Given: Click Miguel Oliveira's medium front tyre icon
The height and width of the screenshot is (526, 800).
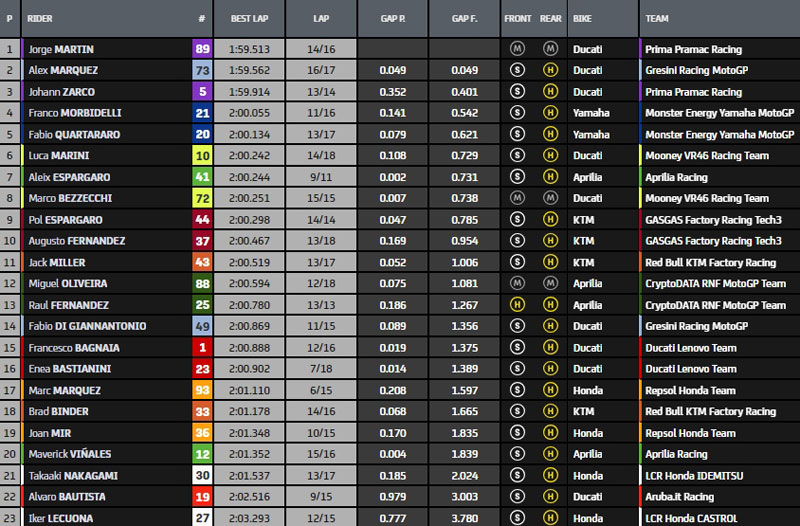Looking at the screenshot, I should point(517,283).
